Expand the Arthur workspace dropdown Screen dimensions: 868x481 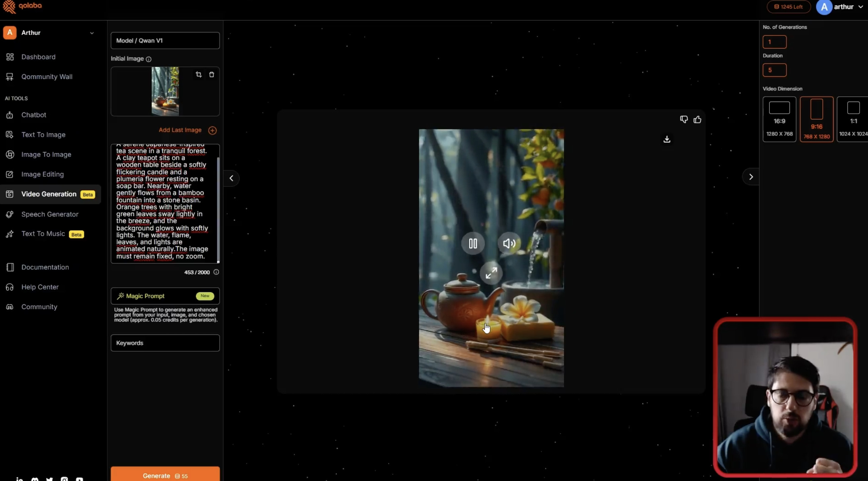tap(92, 33)
